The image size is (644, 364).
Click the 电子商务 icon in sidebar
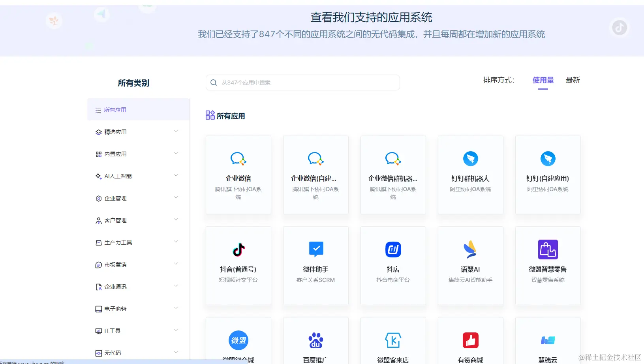tap(99, 309)
